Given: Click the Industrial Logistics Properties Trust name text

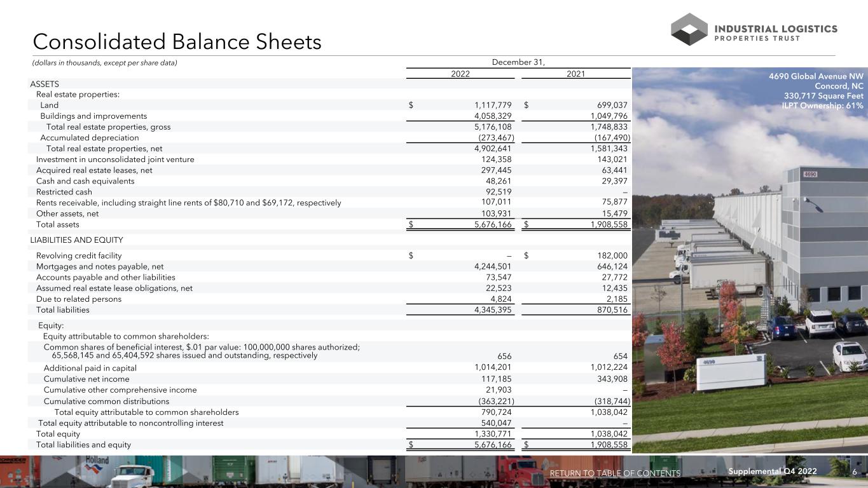Looking at the screenshot, I should [776, 33].
